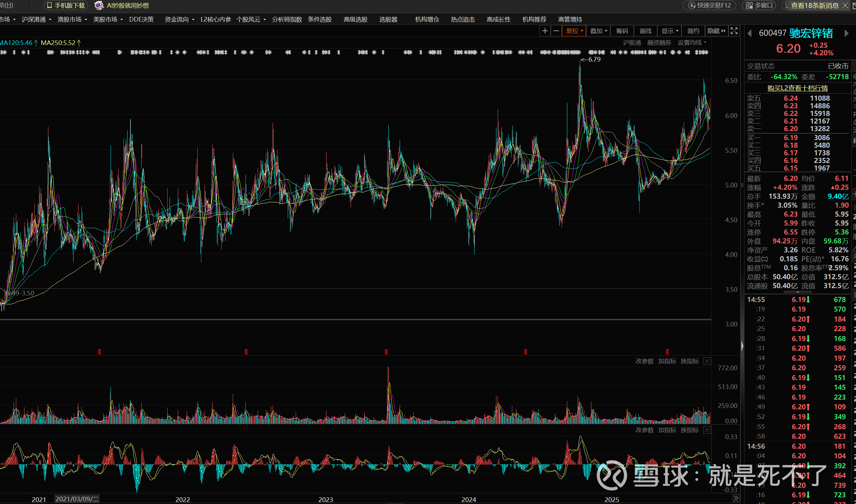Enter fullscreen chart mode icon
The image size is (856, 504).
pyautogui.click(x=734, y=31)
